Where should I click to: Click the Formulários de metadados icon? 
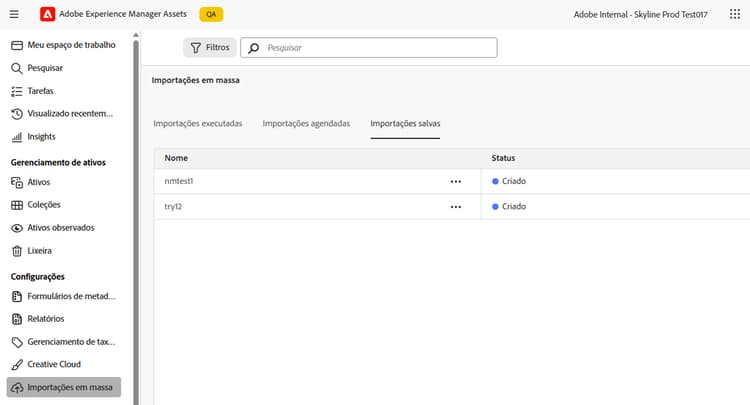(x=17, y=296)
